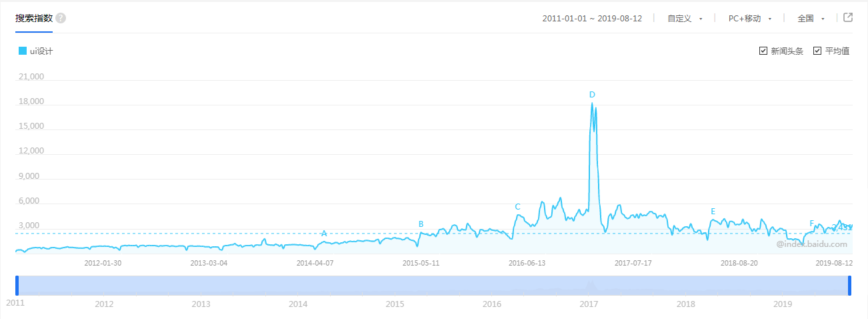868x319 pixels.
Task: Click news marker E on chart
Action: point(713,212)
